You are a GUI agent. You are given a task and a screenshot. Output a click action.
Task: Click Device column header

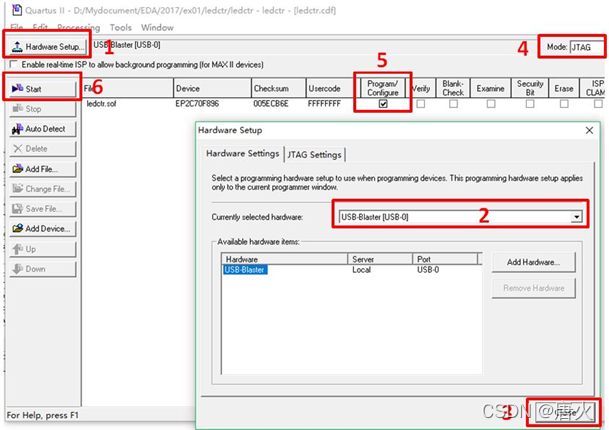pyautogui.click(x=212, y=89)
